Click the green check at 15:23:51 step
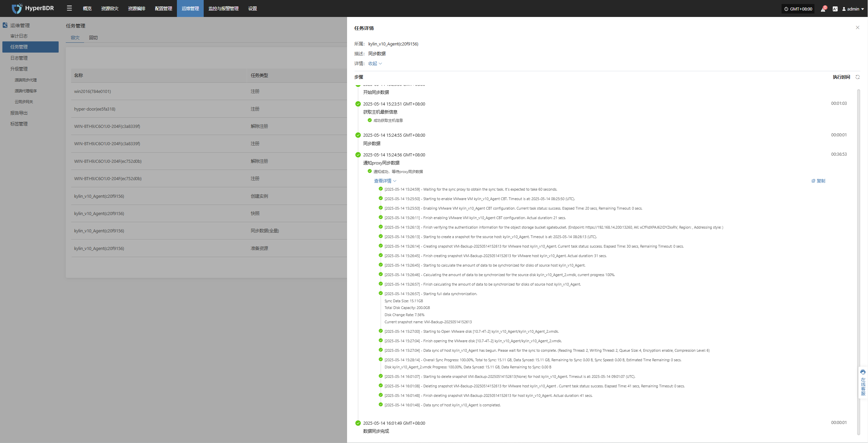This screenshot has width=868, height=443. [358, 104]
